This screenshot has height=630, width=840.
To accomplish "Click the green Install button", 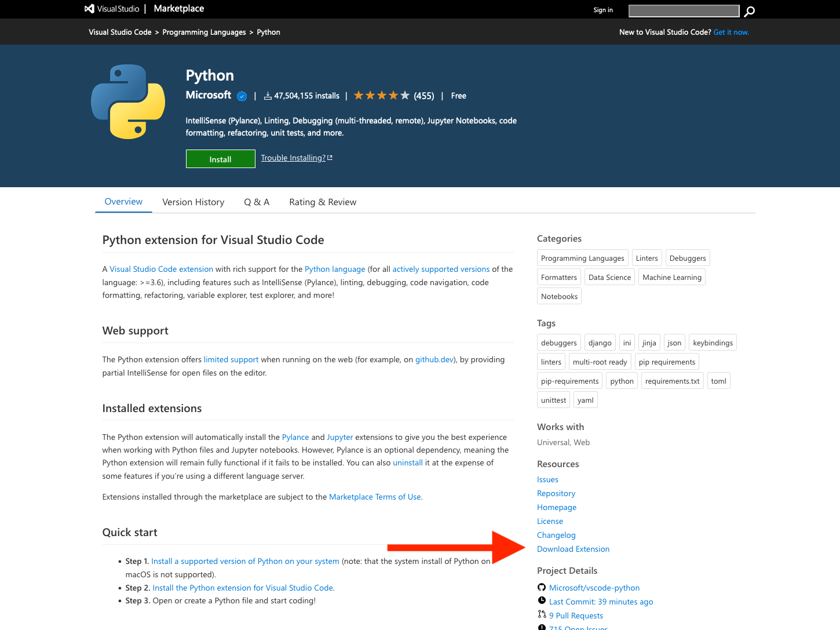I will (x=220, y=159).
